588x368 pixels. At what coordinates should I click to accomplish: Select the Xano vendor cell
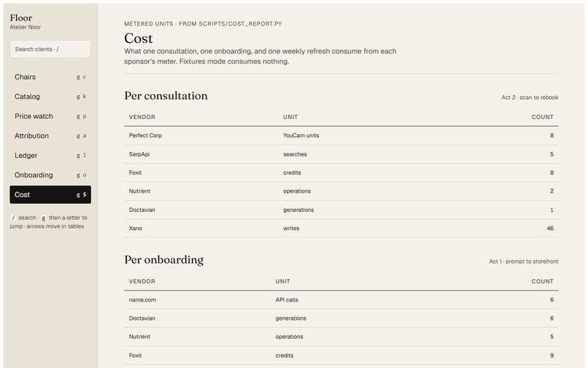click(136, 229)
